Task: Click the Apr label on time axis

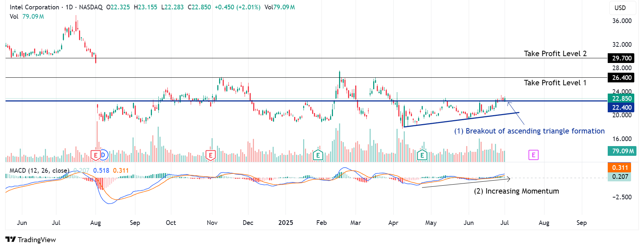Action: (393, 223)
